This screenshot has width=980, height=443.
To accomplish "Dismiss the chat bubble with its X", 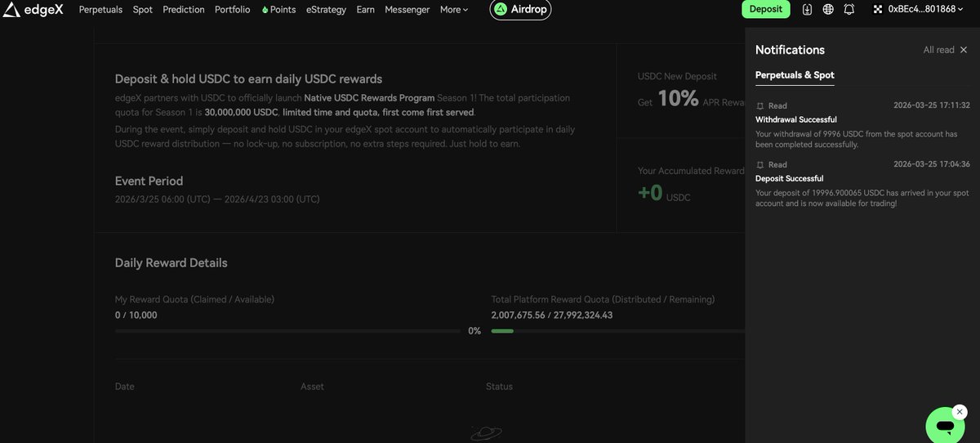I will click(x=960, y=412).
